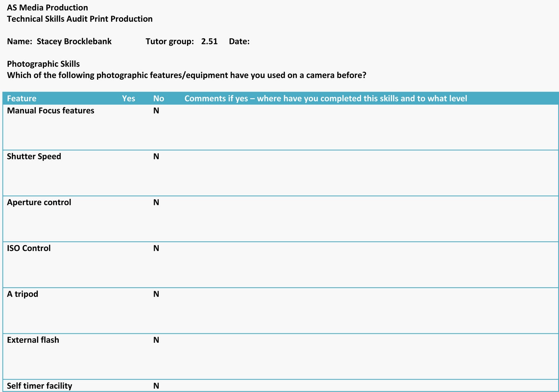Viewport: 559px width, 392px height.
Task: Click the Yes cell for A tripod
Action: point(134,311)
